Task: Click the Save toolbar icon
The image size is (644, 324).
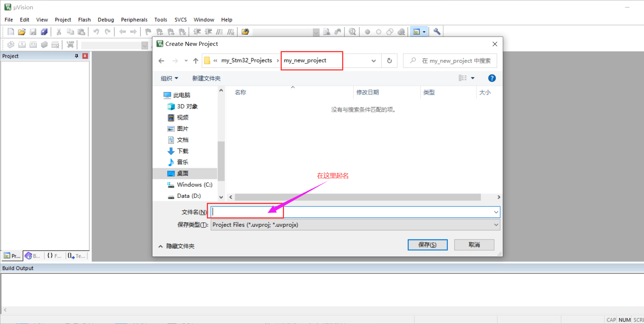Action: click(x=33, y=32)
